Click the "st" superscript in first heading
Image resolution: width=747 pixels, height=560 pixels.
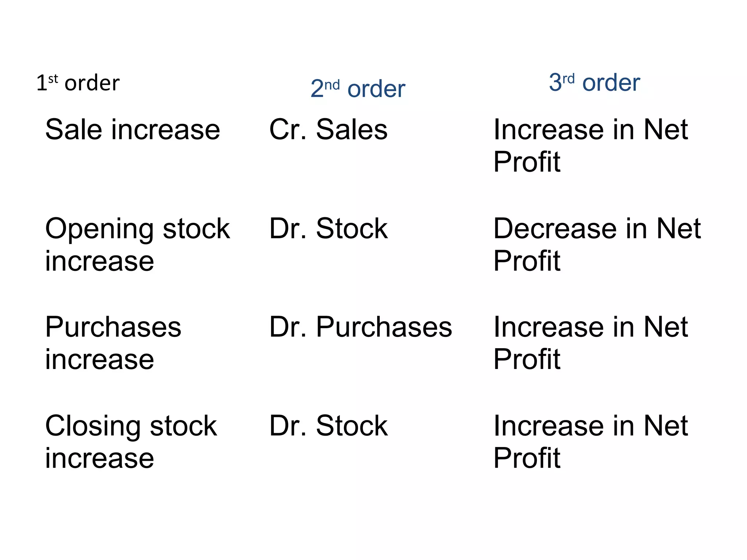pyautogui.click(x=53, y=78)
